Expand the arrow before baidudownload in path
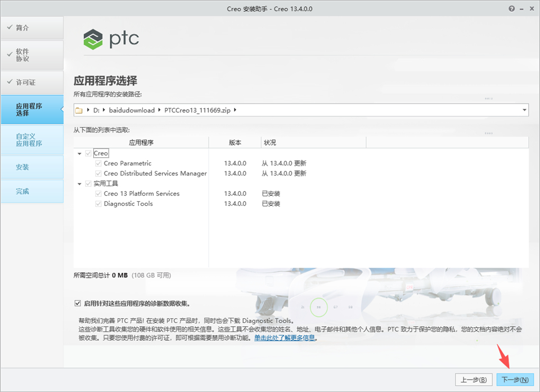The height and width of the screenshot is (392, 540). pyautogui.click(x=103, y=110)
